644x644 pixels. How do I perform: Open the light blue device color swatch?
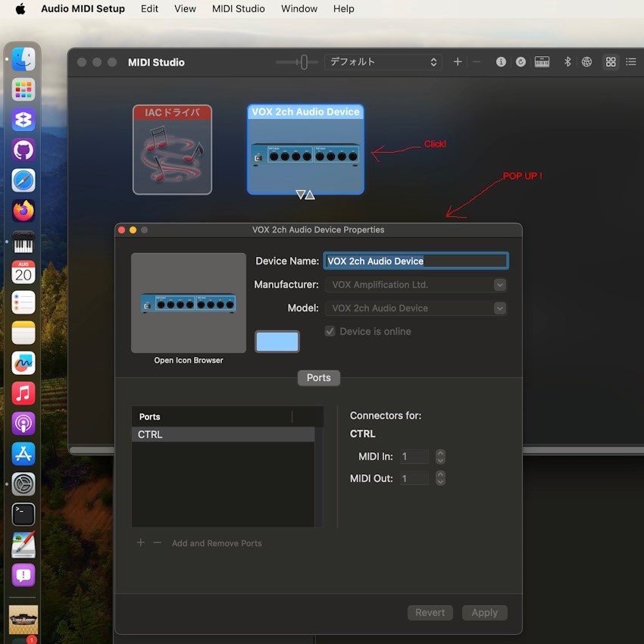pyautogui.click(x=277, y=342)
